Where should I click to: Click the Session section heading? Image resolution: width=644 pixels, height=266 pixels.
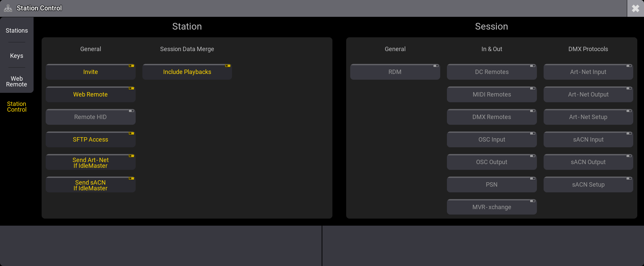point(492,27)
